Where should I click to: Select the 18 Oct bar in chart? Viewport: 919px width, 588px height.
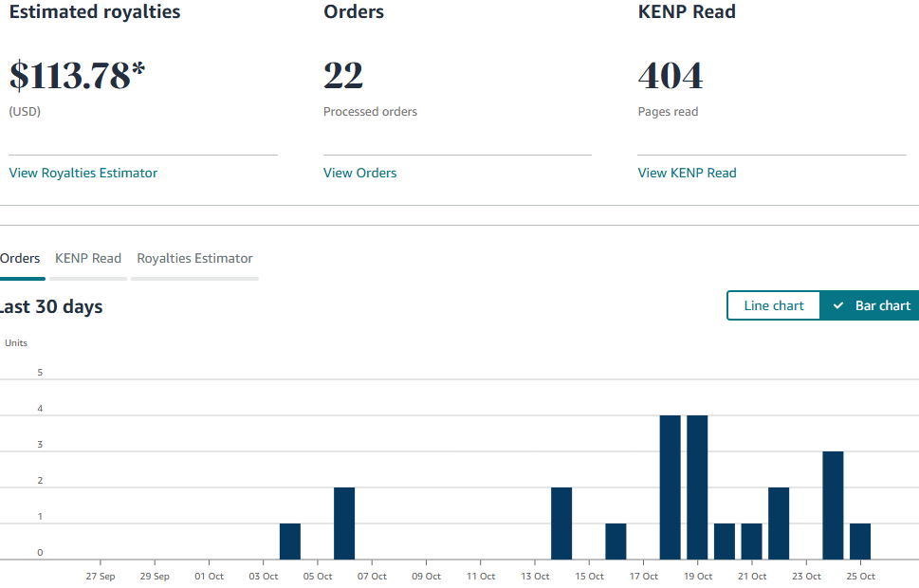tap(671, 487)
